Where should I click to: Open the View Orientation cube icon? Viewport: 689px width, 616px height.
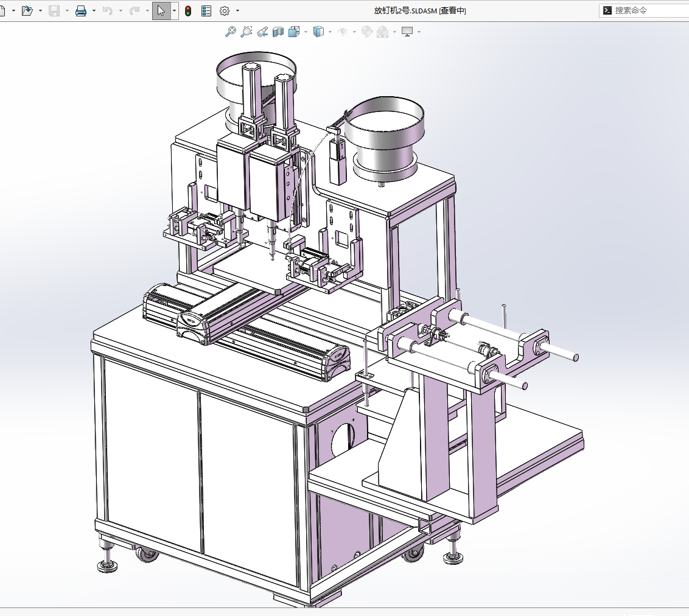294,32
